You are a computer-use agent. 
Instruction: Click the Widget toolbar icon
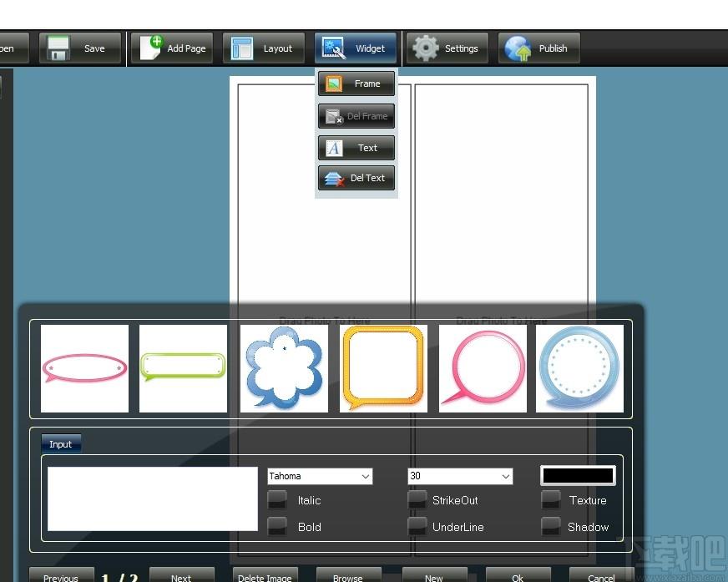333,48
